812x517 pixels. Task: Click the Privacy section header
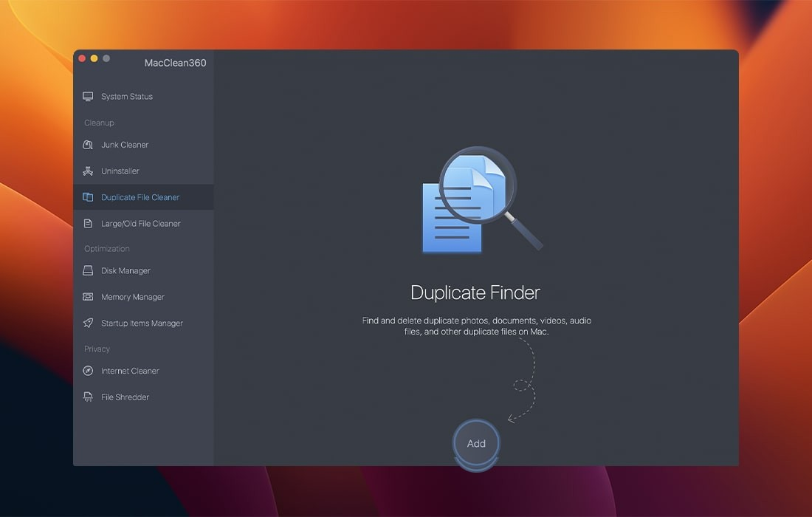pos(97,349)
